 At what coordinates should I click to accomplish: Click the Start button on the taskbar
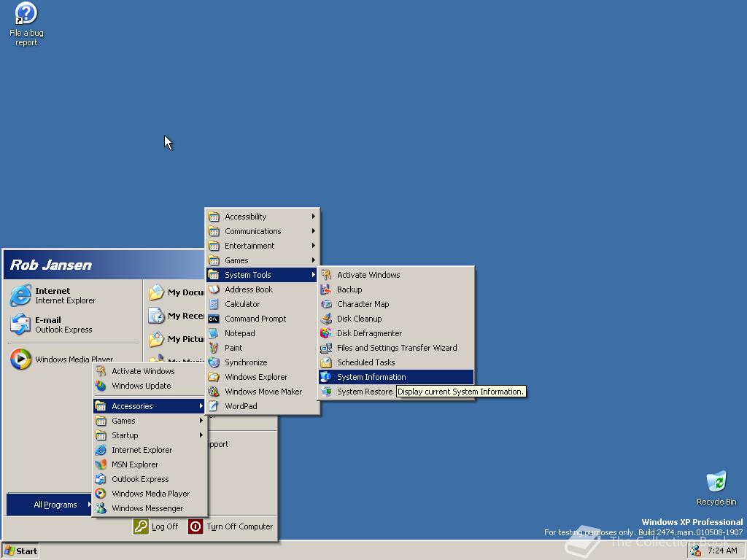(x=20, y=551)
